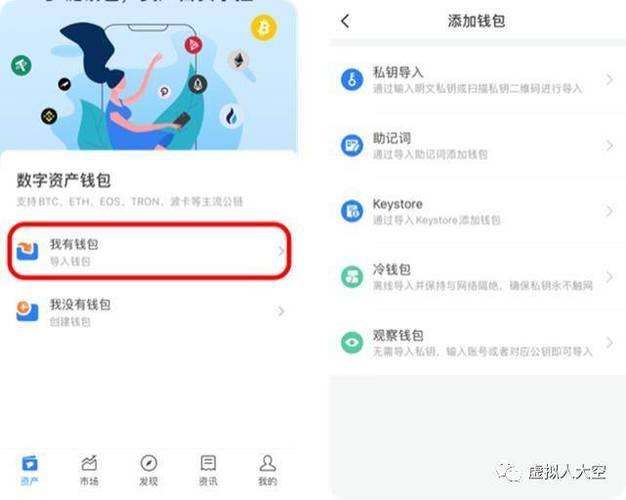
Task: Tap the 我有钱包 import wallet option
Action: pos(149,250)
